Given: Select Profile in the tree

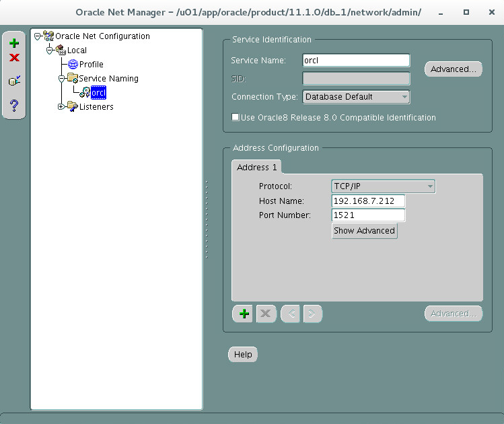Looking at the screenshot, I should click(x=92, y=65).
